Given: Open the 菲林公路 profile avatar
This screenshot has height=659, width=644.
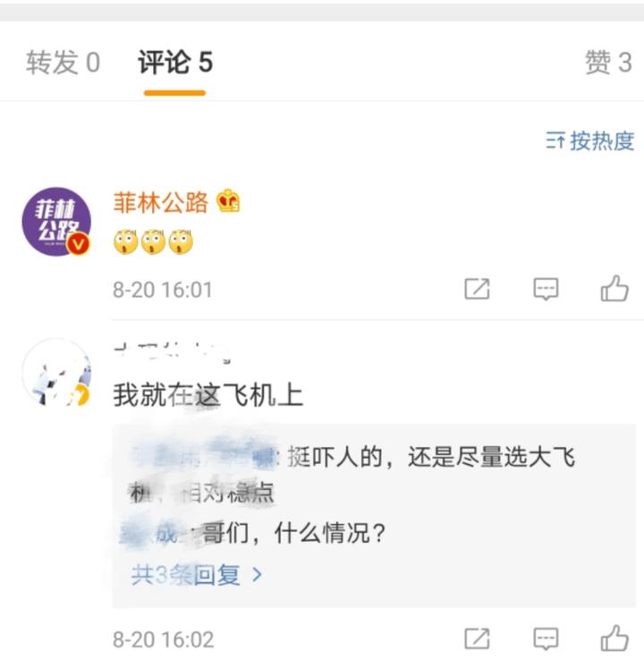Looking at the screenshot, I should pos(56,222).
